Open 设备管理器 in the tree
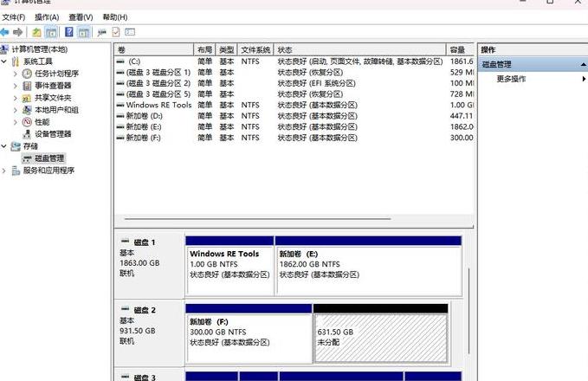This screenshot has height=381, width=588. 53,134
